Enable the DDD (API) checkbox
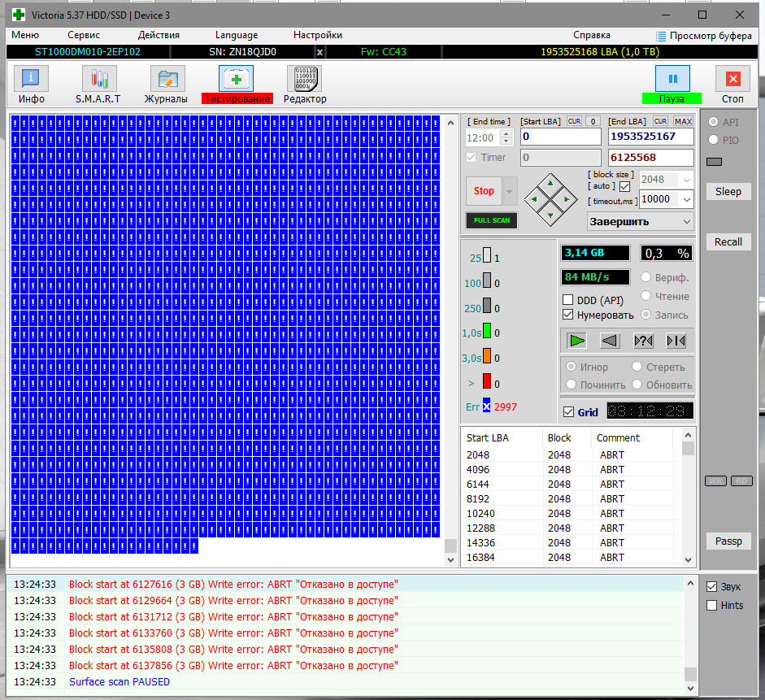765x700 pixels. coord(568,299)
